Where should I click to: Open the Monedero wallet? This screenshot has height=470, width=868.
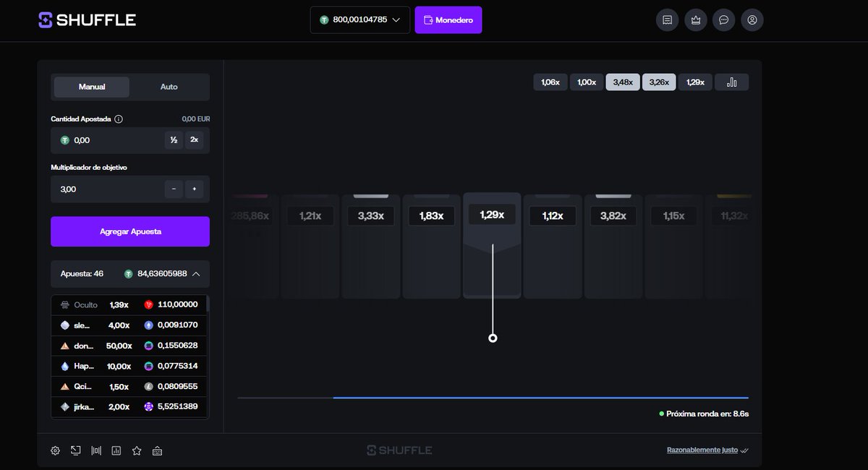pos(448,20)
